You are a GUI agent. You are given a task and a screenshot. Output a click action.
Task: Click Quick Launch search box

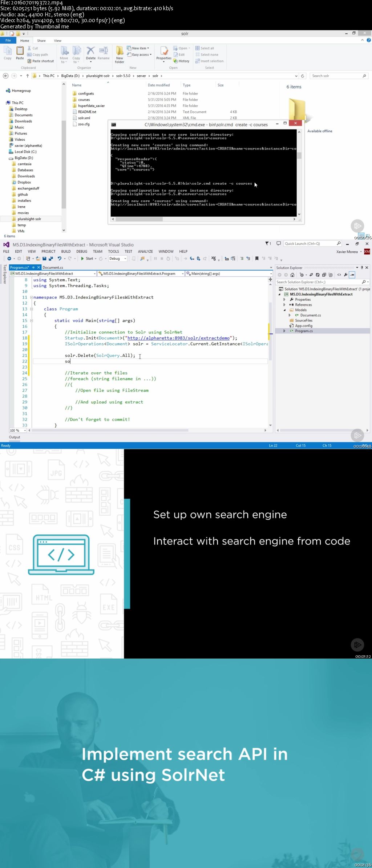[312, 244]
